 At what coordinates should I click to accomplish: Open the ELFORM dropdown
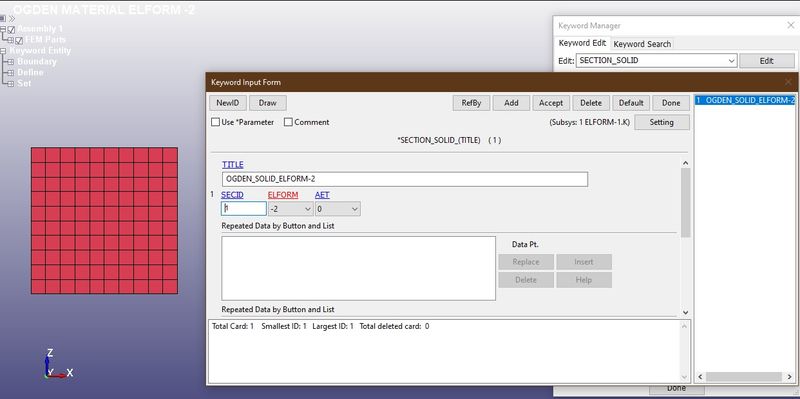pyautogui.click(x=290, y=209)
